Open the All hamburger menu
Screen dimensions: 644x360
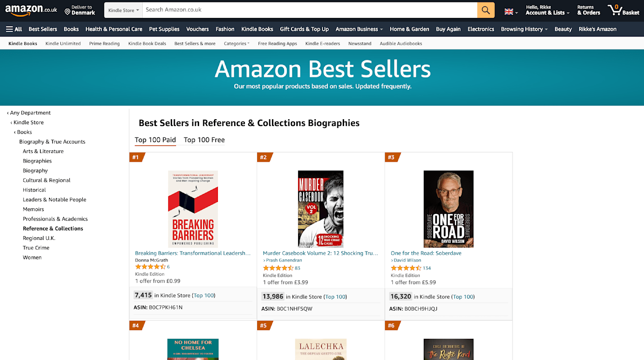pyautogui.click(x=14, y=29)
